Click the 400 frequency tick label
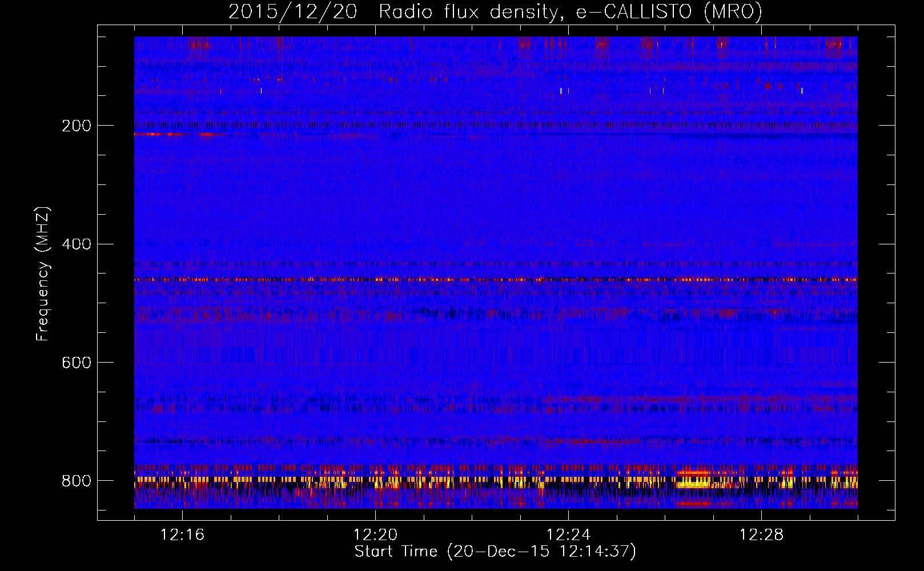The height and width of the screenshot is (571, 924). 77,244
